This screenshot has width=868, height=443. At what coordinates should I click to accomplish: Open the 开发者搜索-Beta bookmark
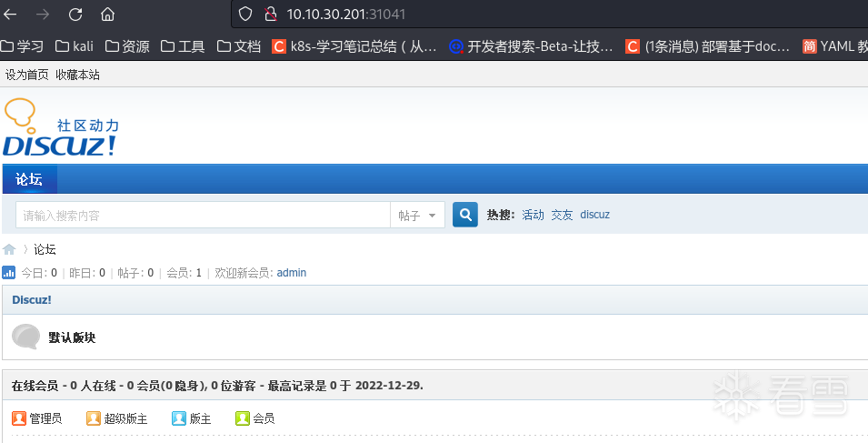coord(532,46)
